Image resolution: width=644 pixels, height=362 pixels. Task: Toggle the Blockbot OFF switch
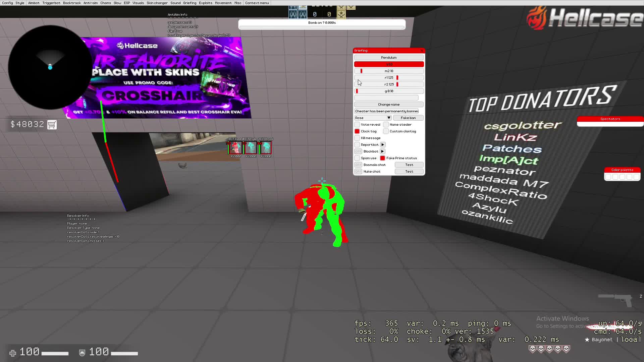coord(358,152)
